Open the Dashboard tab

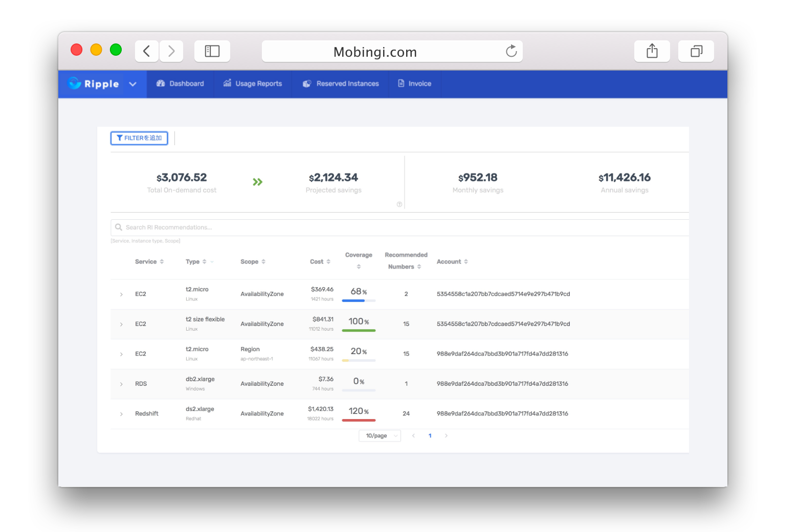(180, 84)
